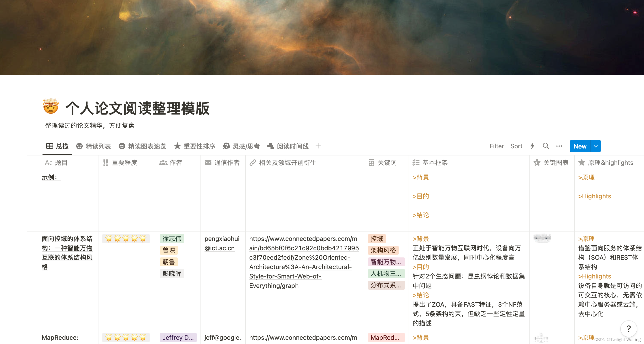
Task: Click the 基本框架 column header
Action: tap(435, 163)
